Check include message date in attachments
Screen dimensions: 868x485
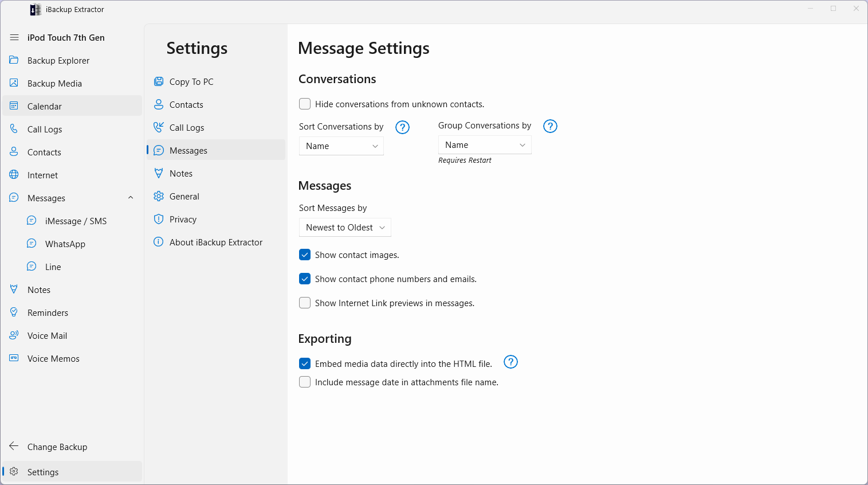305,382
